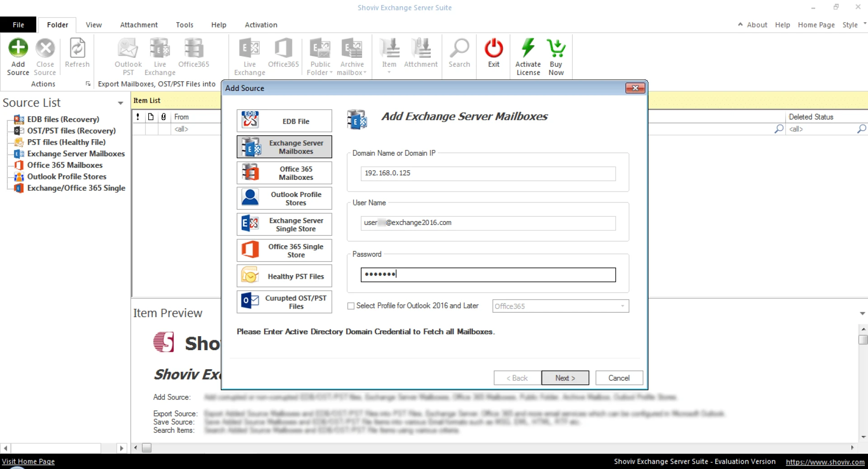Switch to the Tools ribbon tab
This screenshot has height=469, width=868.
tap(184, 25)
